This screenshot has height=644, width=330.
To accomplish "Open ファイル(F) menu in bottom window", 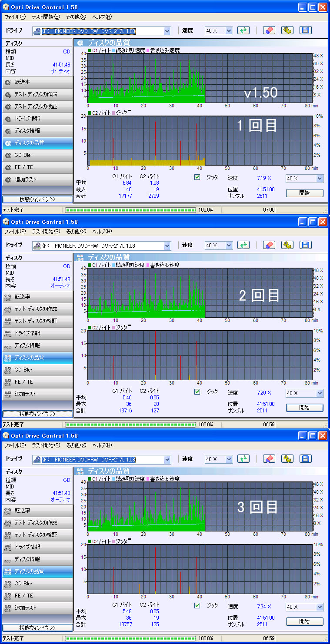I will [x=15, y=445].
